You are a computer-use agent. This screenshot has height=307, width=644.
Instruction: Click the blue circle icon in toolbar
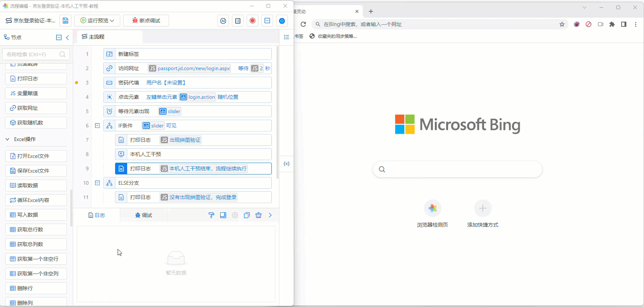point(282,21)
